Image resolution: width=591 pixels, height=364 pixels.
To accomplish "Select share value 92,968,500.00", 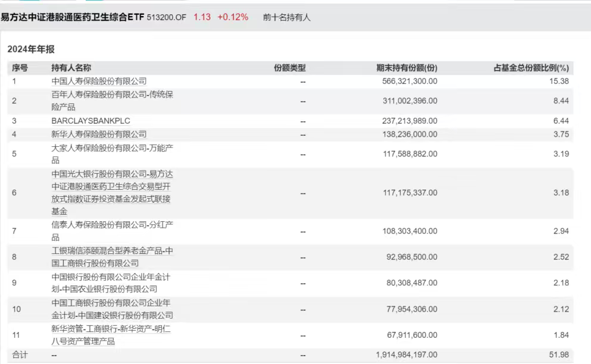I will click(x=412, y=257).
